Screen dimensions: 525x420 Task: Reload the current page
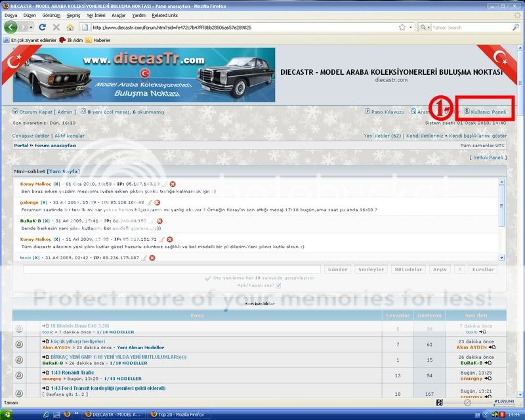click(42, 27)
